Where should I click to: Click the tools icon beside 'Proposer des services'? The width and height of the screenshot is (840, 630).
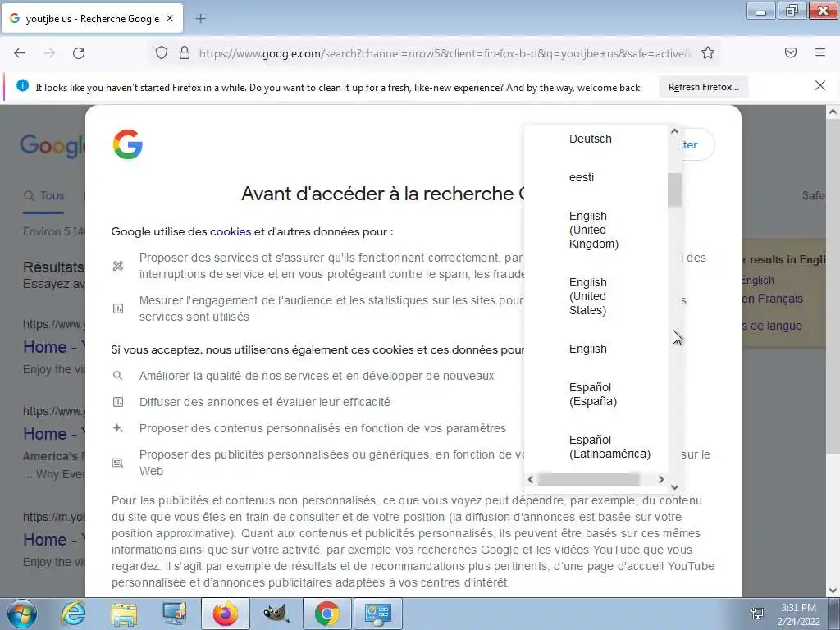[x=118, y=266]
